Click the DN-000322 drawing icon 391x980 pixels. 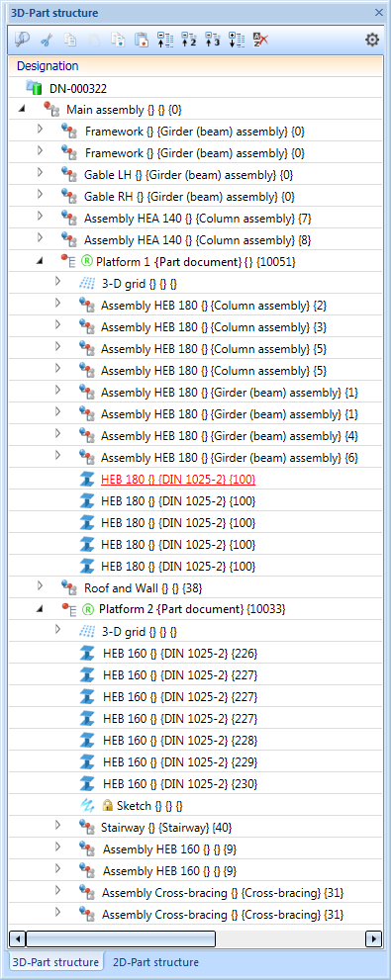coord(33,88)
